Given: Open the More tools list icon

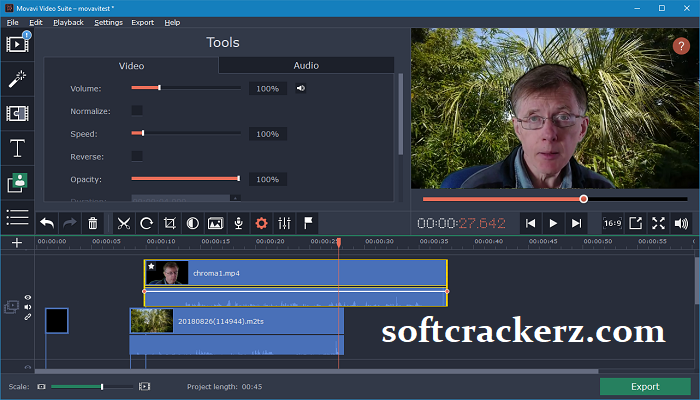Looking at the screenshot, I should [17, 217].
